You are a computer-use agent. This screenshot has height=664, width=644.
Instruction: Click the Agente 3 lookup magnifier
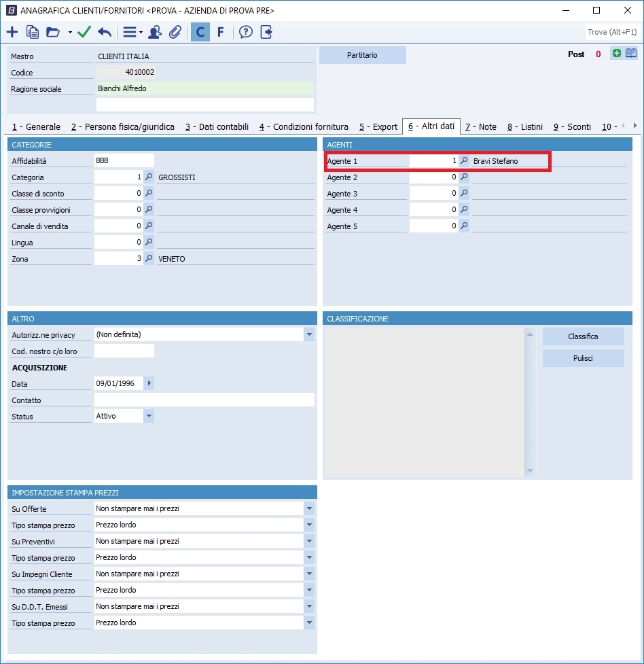point(464,193)
